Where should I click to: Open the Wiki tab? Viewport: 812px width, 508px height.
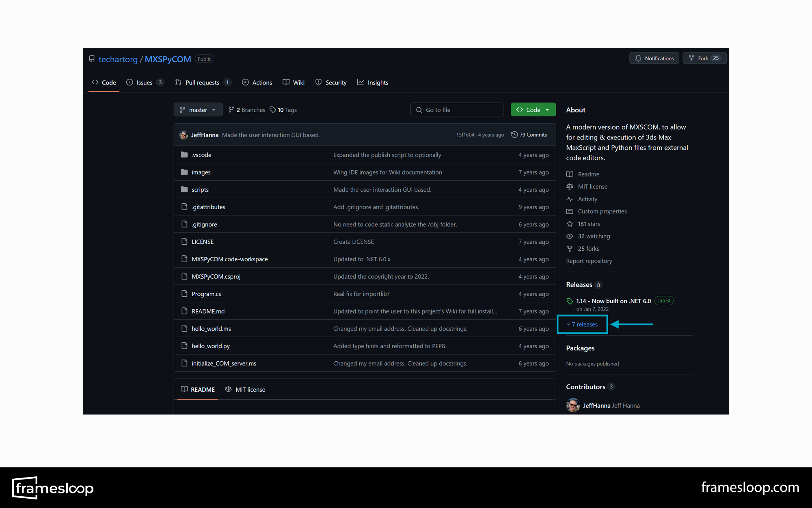tap(294, 82)
